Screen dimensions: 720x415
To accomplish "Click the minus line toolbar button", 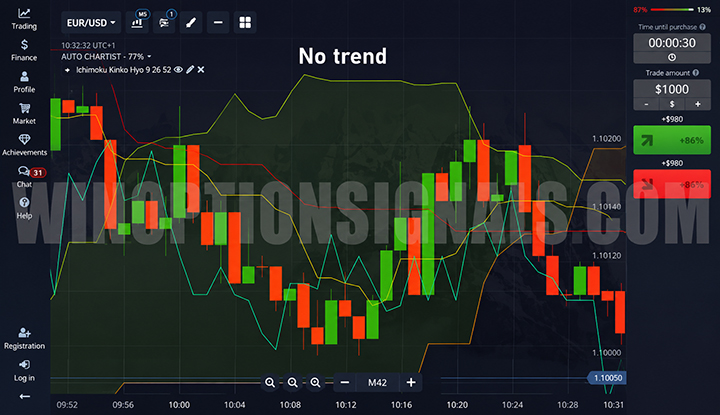I will click(218, 22).
